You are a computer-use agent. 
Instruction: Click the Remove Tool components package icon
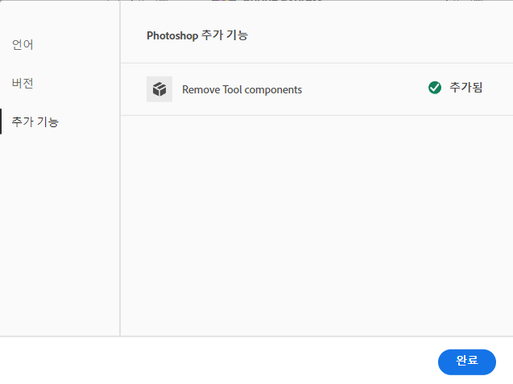(159, 89)
